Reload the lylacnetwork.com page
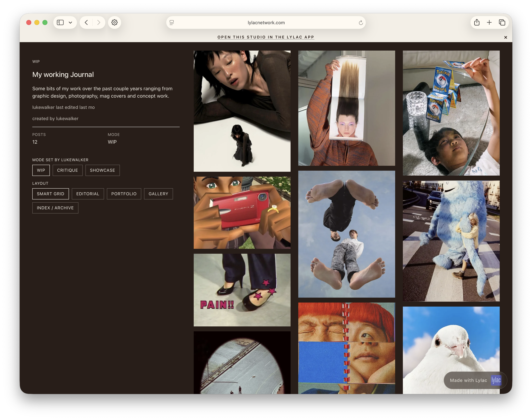Image resolution: width=532 pixels, height=420 pixels. (360, 23)
